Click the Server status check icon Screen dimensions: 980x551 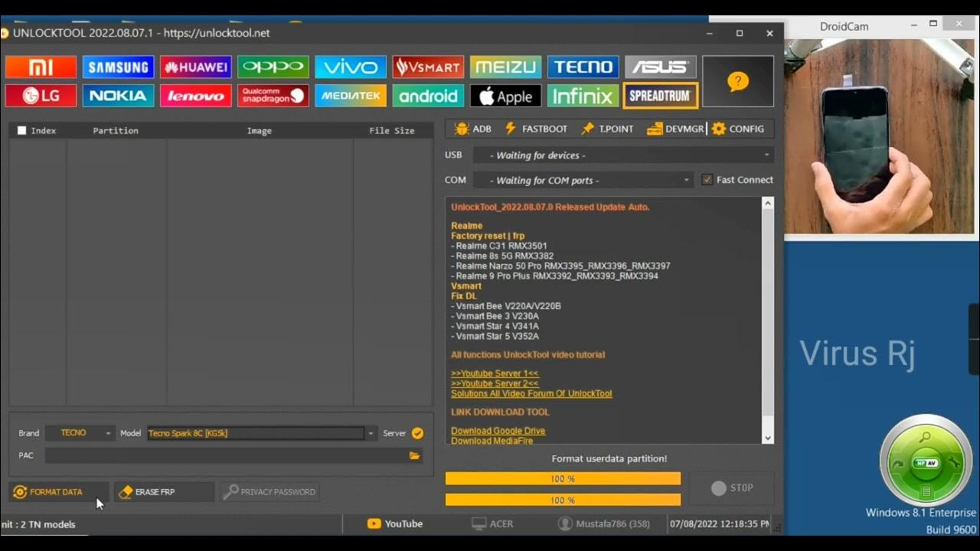[417, 433]
